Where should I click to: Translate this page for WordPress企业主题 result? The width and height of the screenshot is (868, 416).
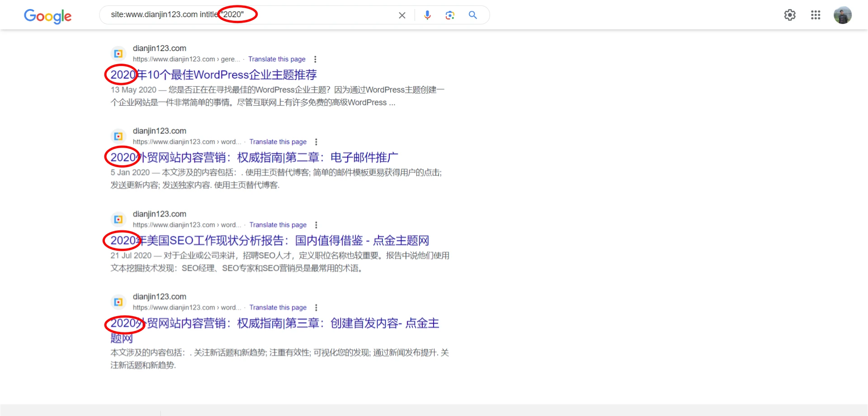(277, 59)
